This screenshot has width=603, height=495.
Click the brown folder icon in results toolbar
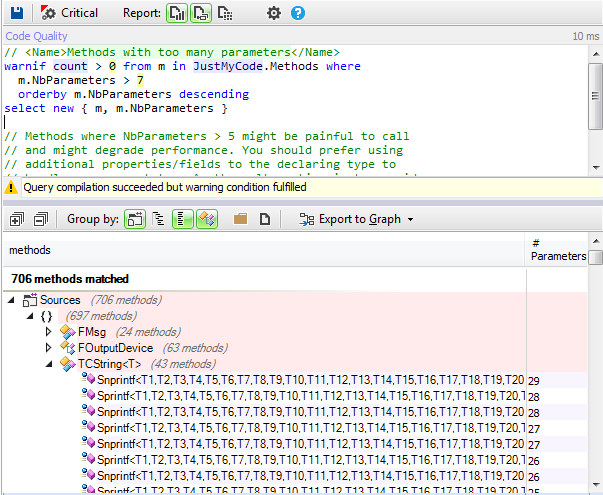click(x=241, y=219)
